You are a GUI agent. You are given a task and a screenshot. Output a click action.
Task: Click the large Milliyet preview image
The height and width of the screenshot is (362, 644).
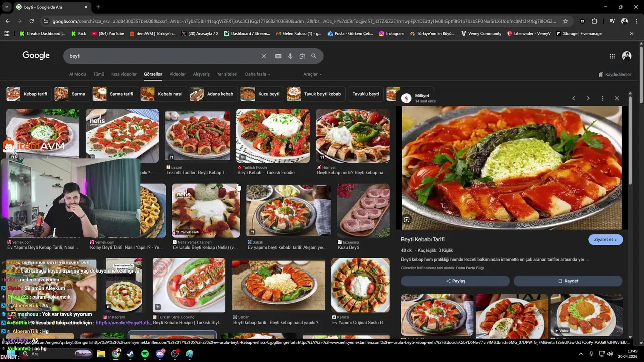click(x=512, y=167)
